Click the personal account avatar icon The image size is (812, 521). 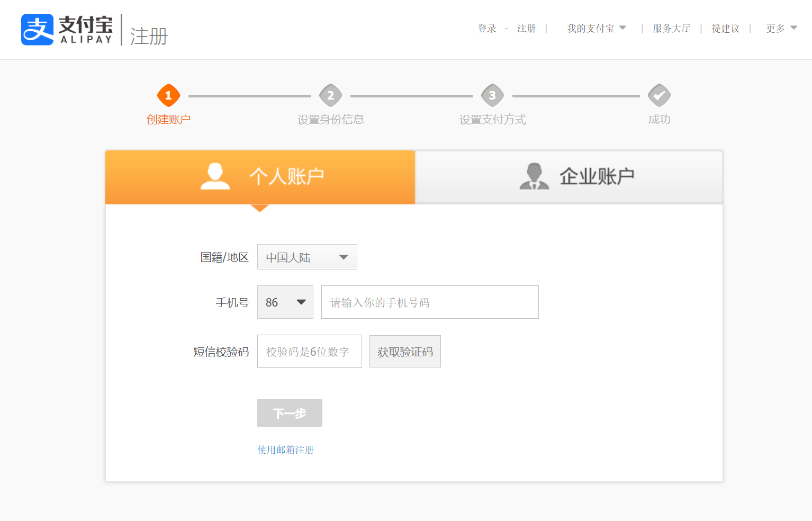(215, 176)
